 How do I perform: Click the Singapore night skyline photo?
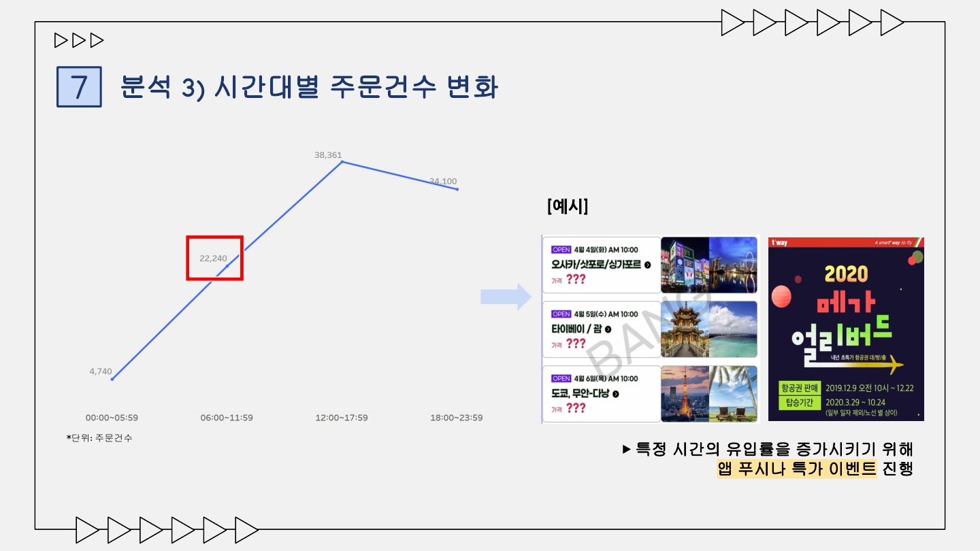(733, 265)
